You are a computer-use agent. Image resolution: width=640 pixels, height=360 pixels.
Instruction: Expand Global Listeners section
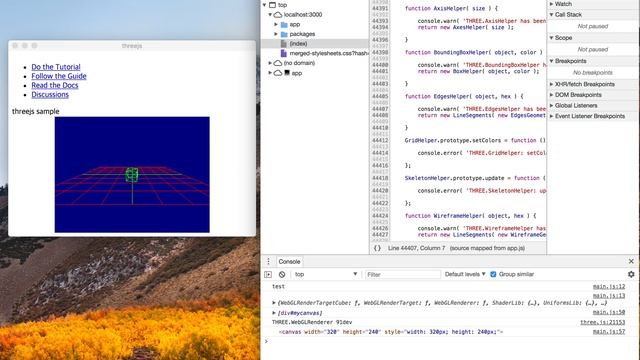(551, 105)
